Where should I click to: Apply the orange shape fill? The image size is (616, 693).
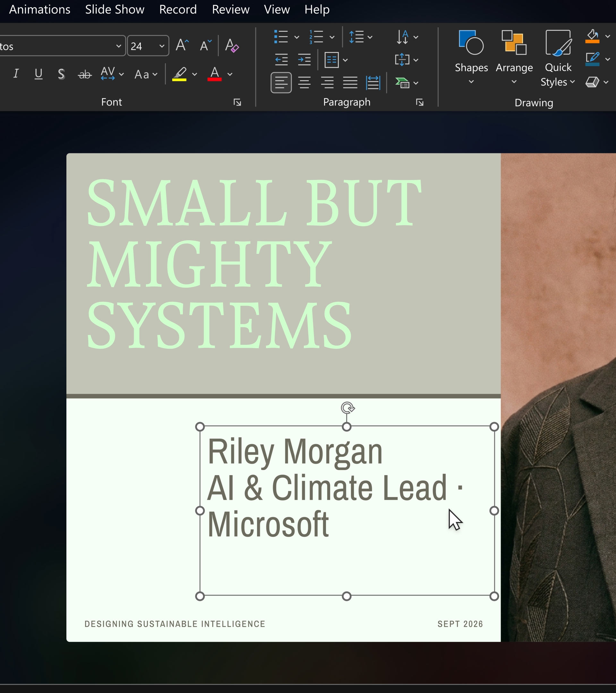(x=592, y=36)
